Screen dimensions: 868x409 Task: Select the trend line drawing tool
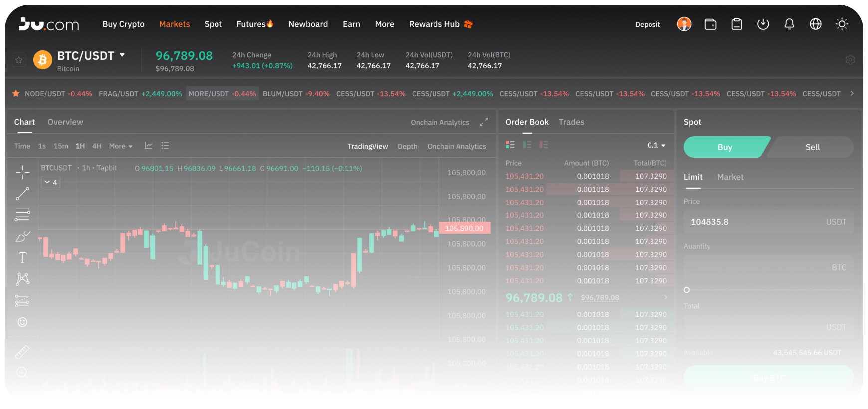click(x=22, y=194)
